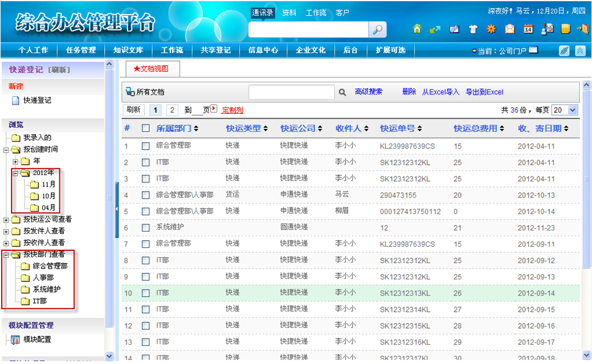Click the 刷新 button in pager
Screen dimensions: 592x364
coord(134,110)
